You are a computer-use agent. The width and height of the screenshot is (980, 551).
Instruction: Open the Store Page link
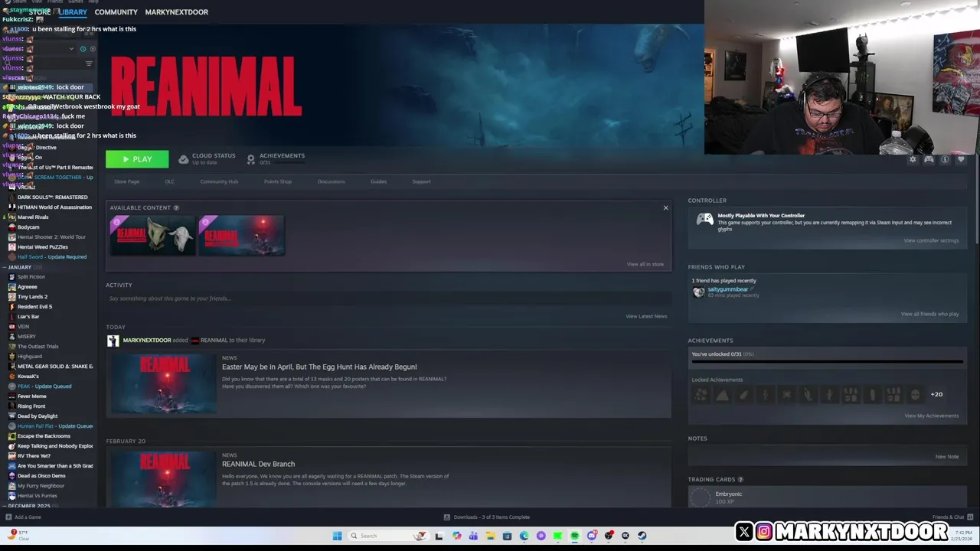(126, 182)
